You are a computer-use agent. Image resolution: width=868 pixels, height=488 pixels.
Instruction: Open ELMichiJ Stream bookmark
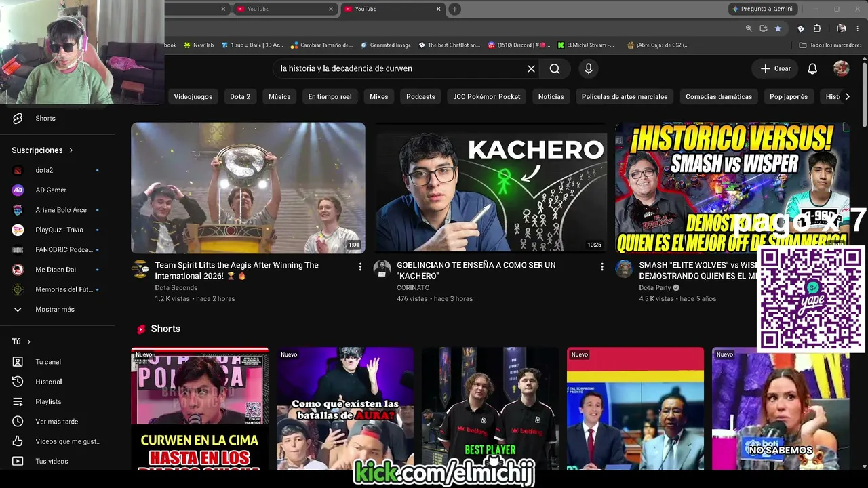click(x=587, y=45)
